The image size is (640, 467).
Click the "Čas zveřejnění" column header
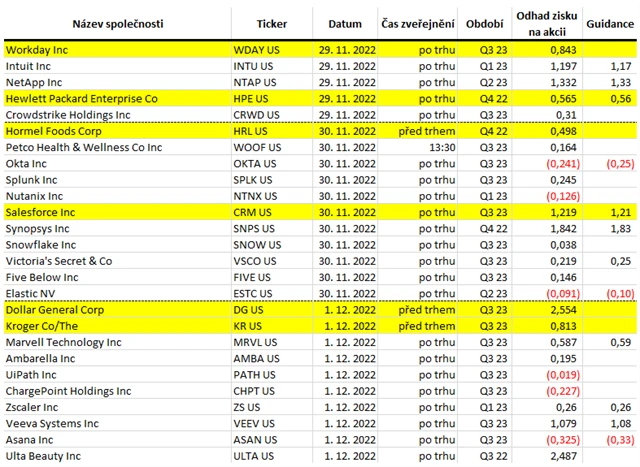tap(418, 24)
